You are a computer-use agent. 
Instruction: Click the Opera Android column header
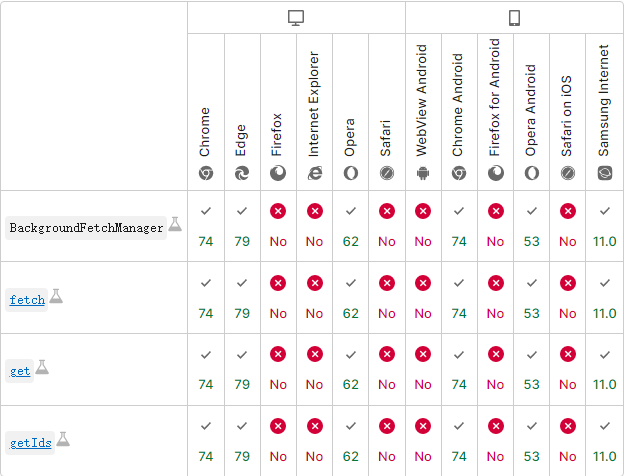point(532,110)
